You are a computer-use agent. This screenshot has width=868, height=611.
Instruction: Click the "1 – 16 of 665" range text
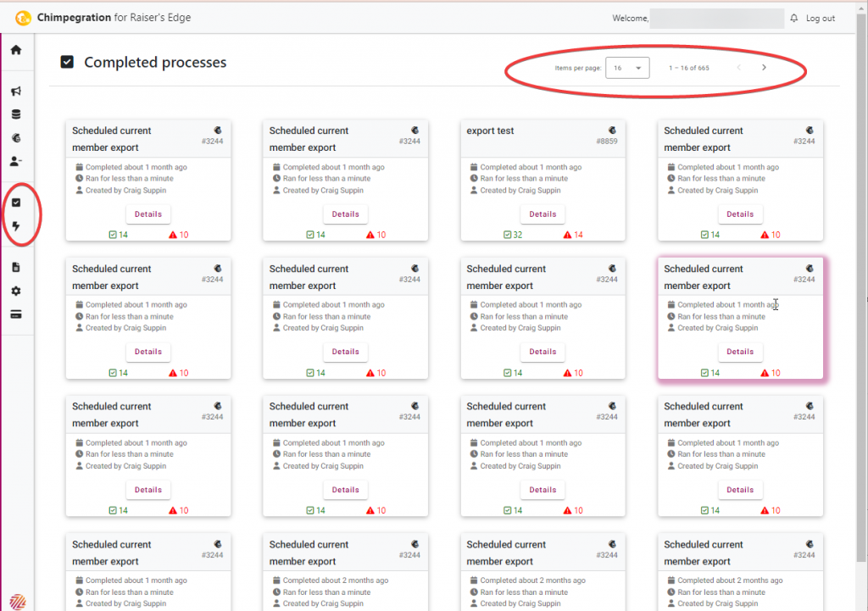(688, 68)
